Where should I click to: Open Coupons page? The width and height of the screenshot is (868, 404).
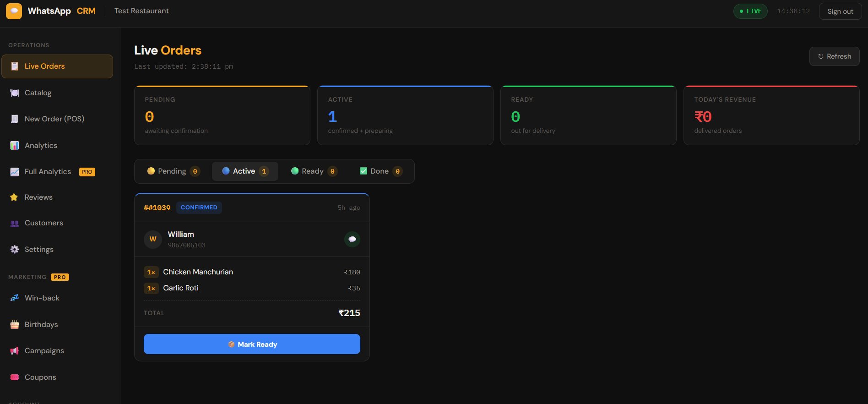(x=57, y=377)
